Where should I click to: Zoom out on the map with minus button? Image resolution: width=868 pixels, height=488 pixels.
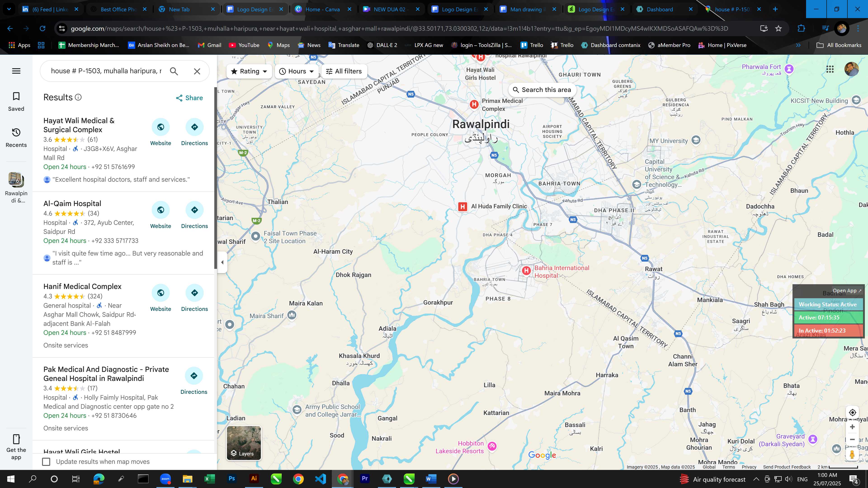(x=852, y=439)
